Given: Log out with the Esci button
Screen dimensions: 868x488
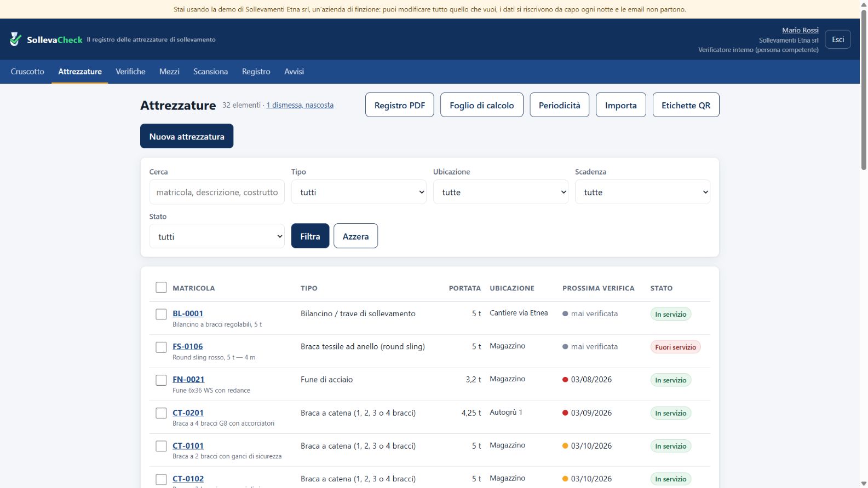Looking at the screenshot, I should [838, 39].
